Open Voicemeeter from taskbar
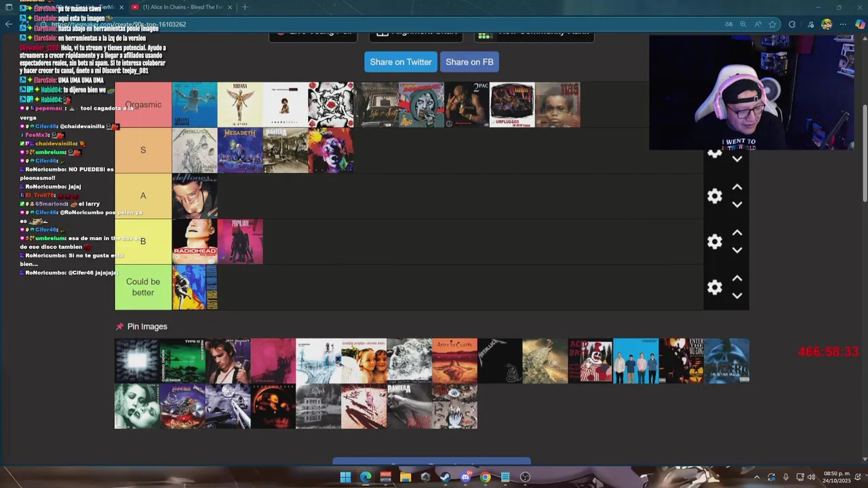The image size is (868, 488). tap(385, 477)
